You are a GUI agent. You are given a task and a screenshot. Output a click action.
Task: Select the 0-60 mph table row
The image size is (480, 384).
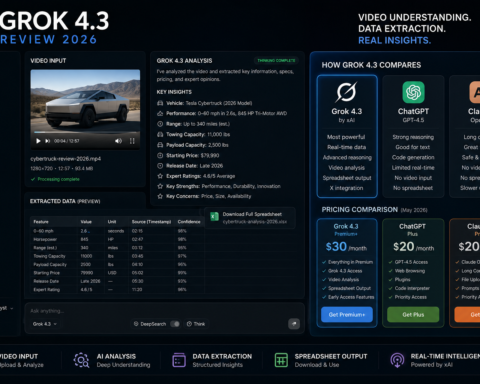[117, 231]
